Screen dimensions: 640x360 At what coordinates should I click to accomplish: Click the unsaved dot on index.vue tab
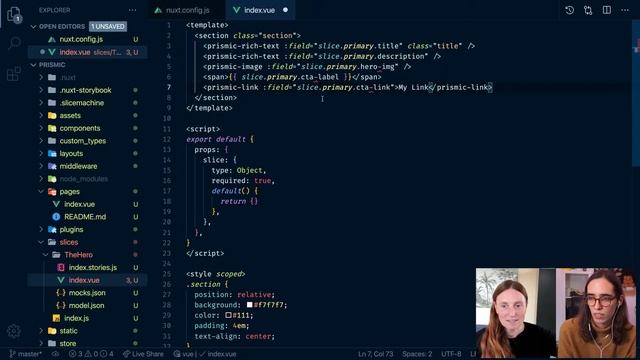[285, 10]
